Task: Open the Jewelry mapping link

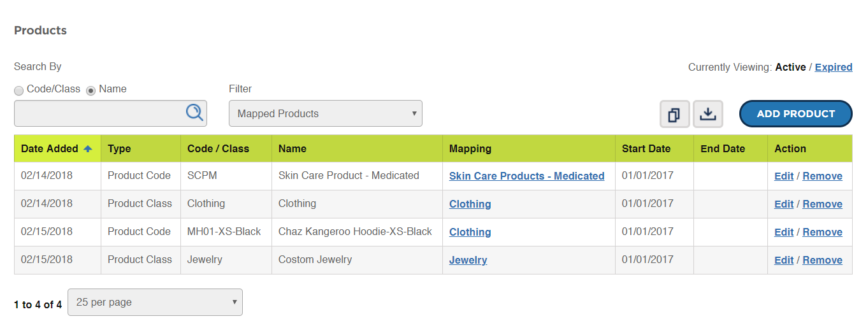Action: (468, 260)
